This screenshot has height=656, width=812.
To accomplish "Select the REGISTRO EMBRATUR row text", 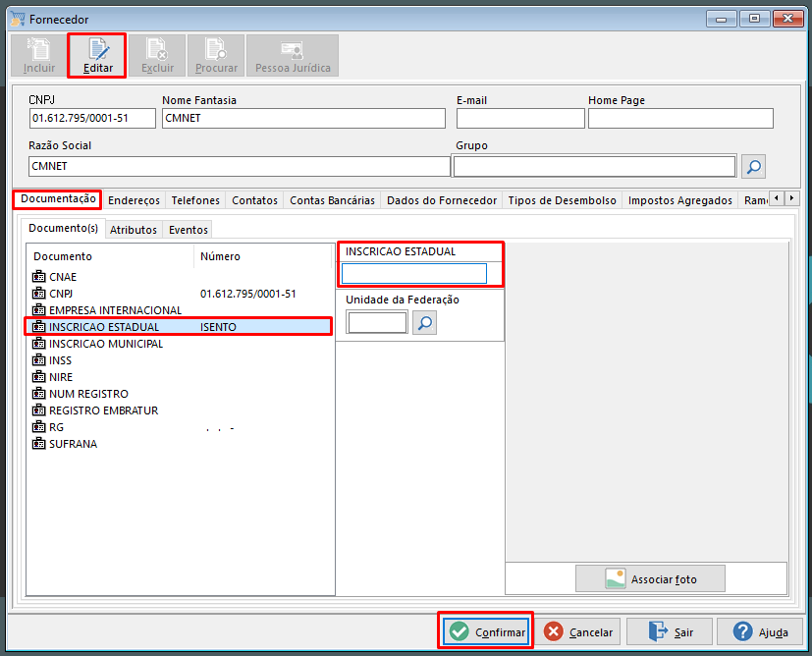I will (103, 410).
